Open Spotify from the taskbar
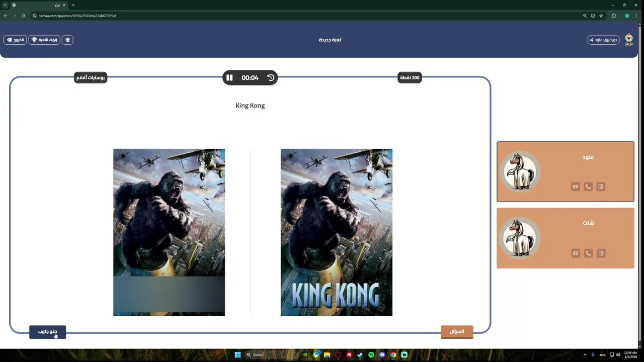Viewport: 644px width, 362px height. pos(371,354)
